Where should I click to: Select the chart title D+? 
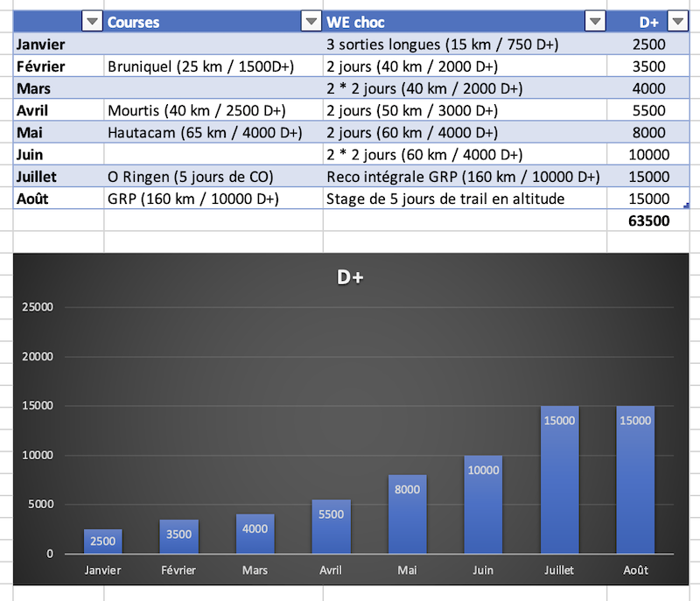pos(350,278)
